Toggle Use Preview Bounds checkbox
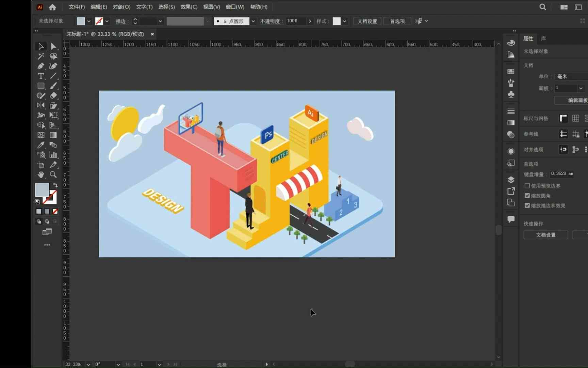The image size is (588, 368). point(527,186)
